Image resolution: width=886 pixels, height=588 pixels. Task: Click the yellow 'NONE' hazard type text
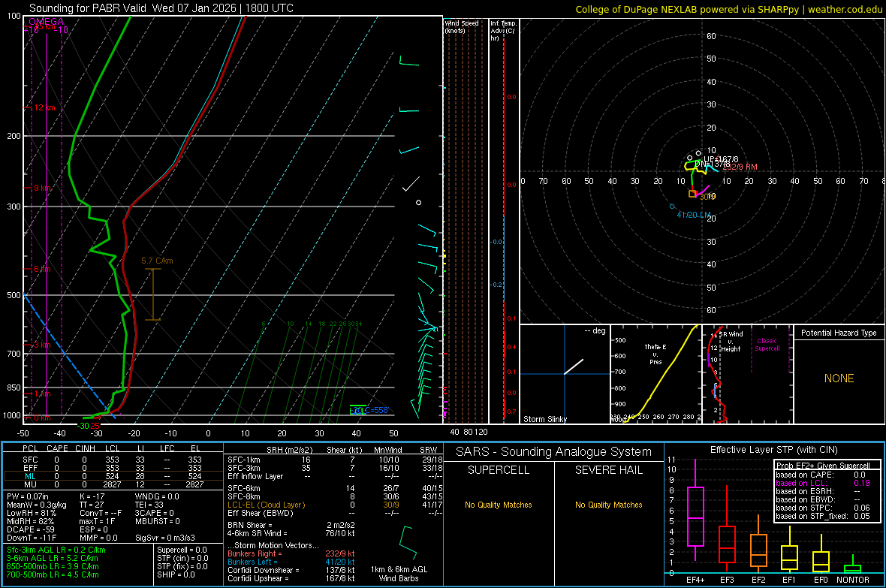tap(839, 378)
